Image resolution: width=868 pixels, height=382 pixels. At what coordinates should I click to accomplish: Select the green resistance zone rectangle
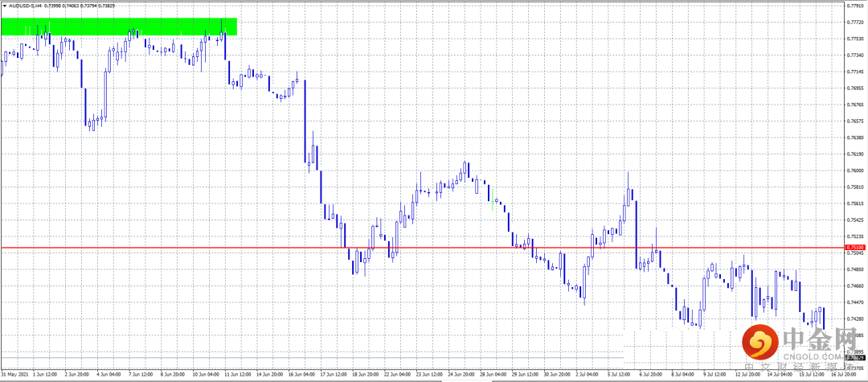(x=119, y=27)
